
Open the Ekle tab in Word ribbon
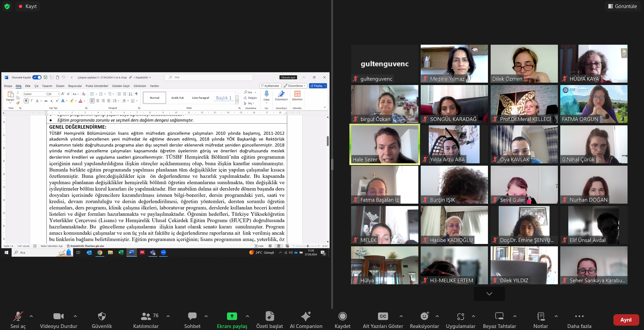pos(28,86)
